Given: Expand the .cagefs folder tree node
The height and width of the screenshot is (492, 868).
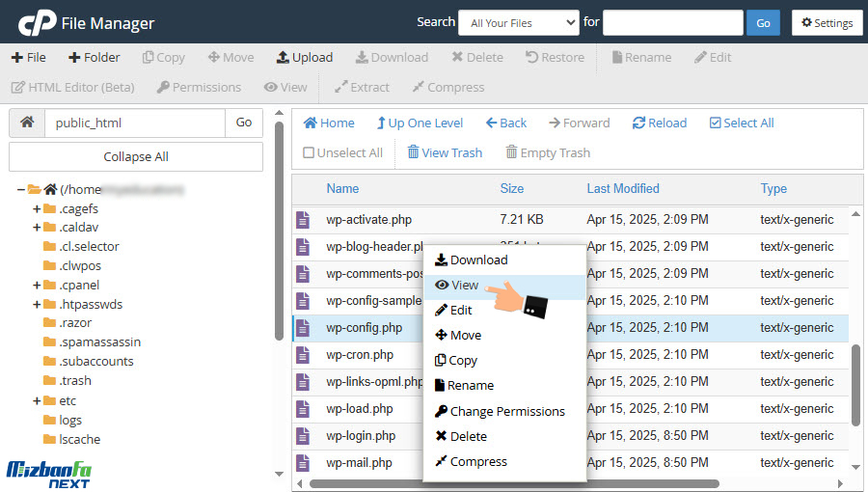Looking at the screenshot, I should pyautogui.click(x=37, y=208).
